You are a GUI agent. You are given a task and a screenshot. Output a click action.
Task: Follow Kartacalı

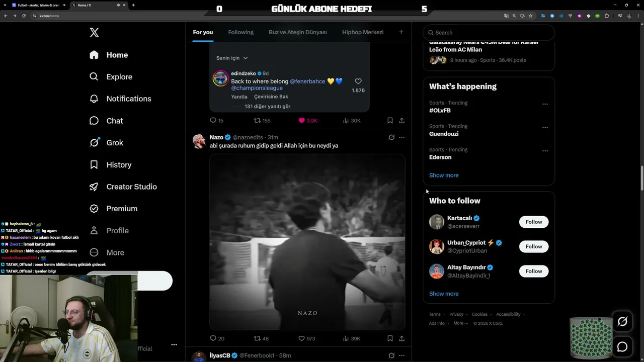tap(534, 222)
